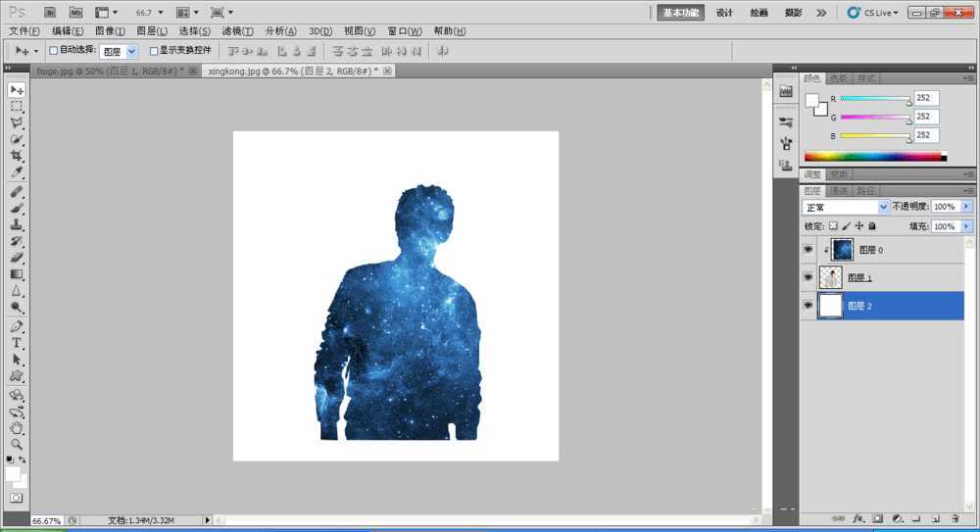Select the Crop tool in toolbox
The height and width of the screenshot is (532, 980).
point(17,156)
